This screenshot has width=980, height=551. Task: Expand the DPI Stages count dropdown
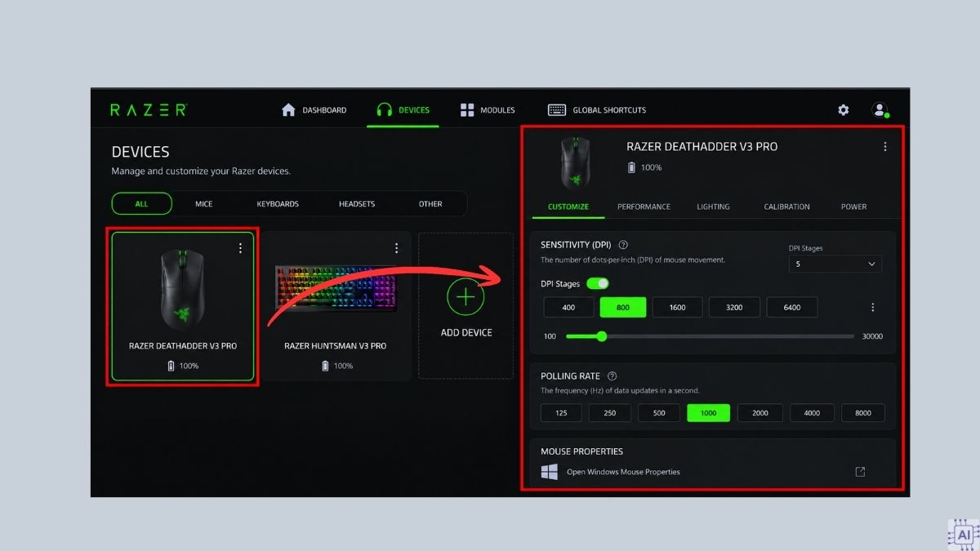(835, 264)
